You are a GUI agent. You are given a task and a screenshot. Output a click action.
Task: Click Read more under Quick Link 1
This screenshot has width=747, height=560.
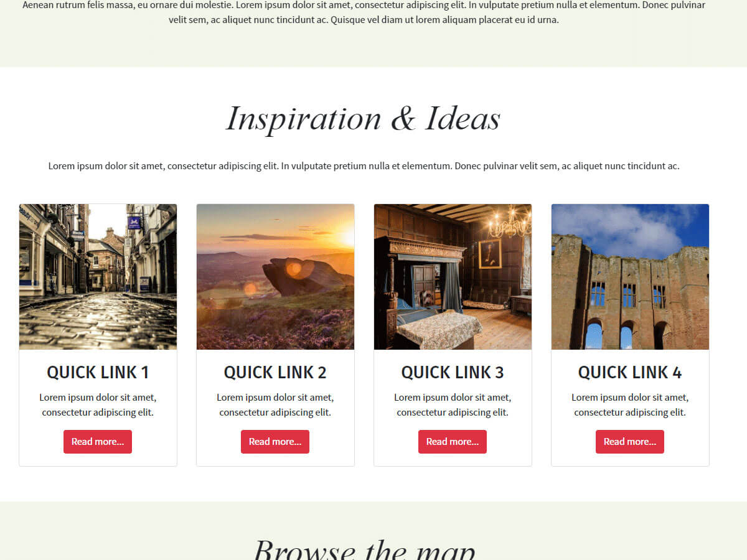coord(98,442)
